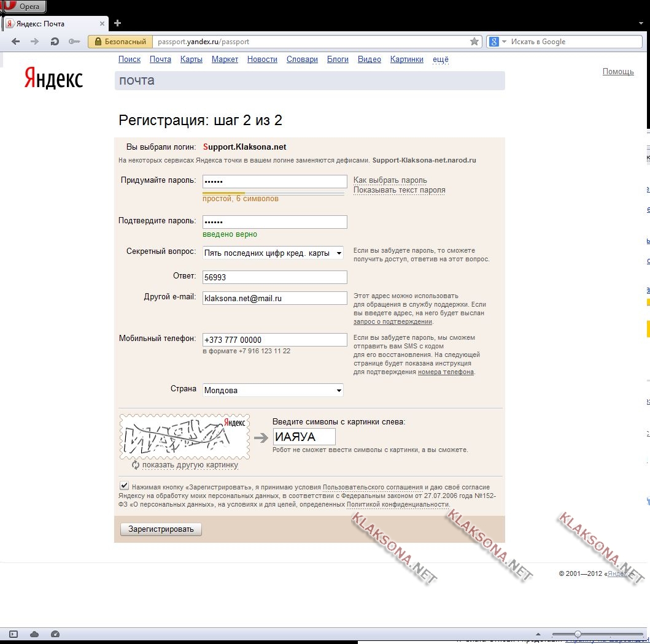Focus the Искать в Google search box
The height and width of the screenshot is (644, 650).
click(x=575, y=42)
